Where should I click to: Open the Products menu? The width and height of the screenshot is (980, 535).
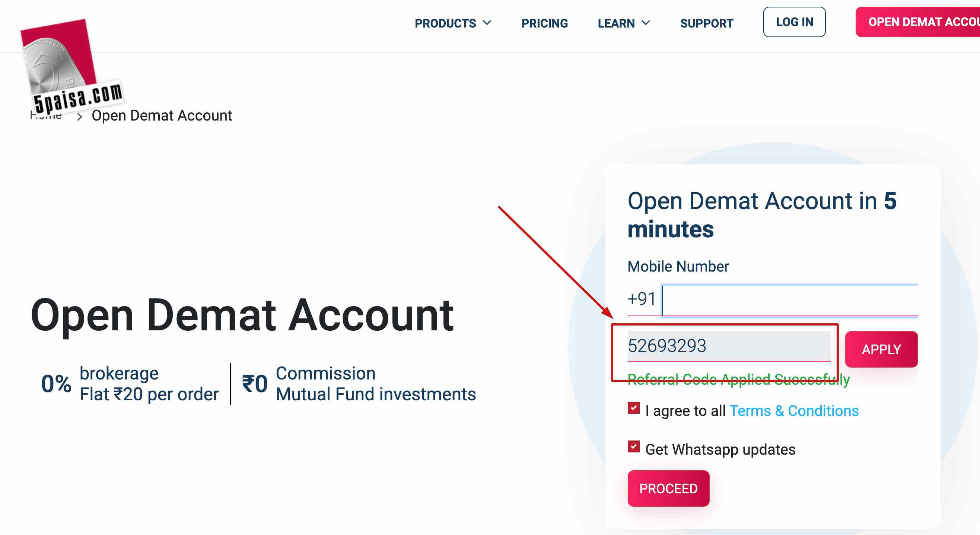[445, 23]
